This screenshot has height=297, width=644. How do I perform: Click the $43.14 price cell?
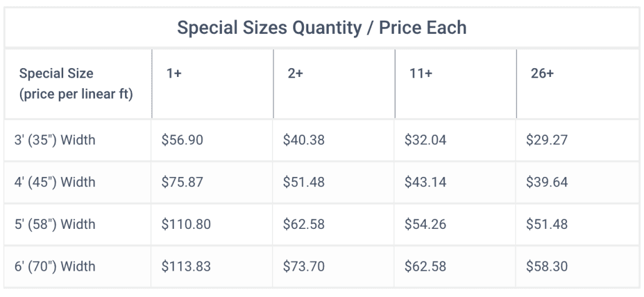point(425,182)
